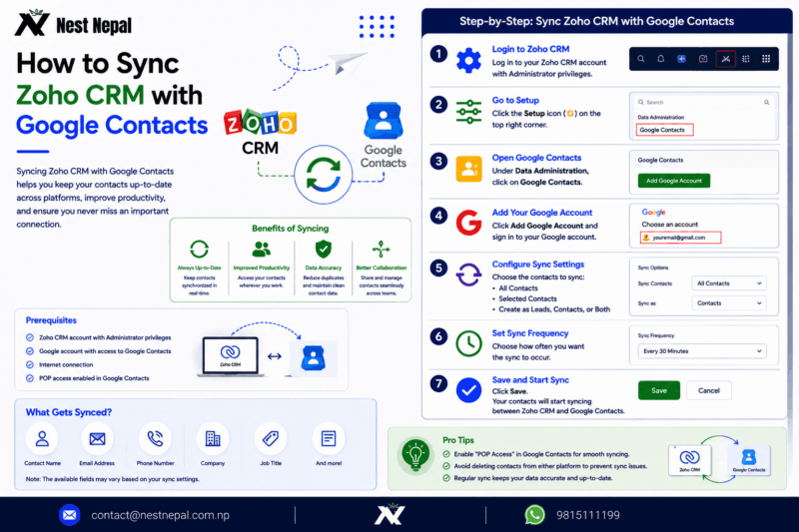Viewport: 799px width, 532px height.
Task: Click the blue gear icon beside Login to Zoho CRM
Action: [468, 61]
